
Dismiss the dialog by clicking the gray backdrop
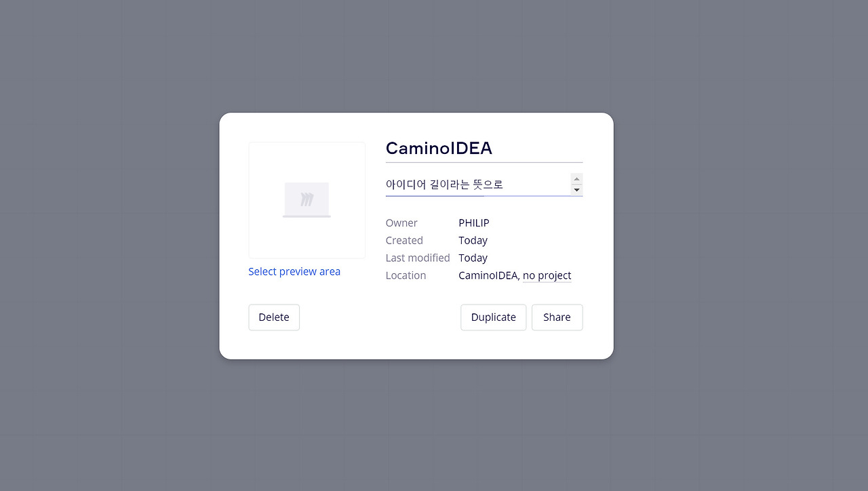point(108,244)
